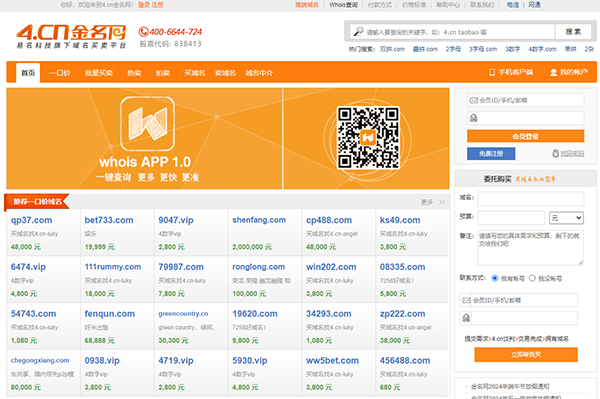
Task: Open the ronglong.com domain listing
Action: (x=258, y=267)
